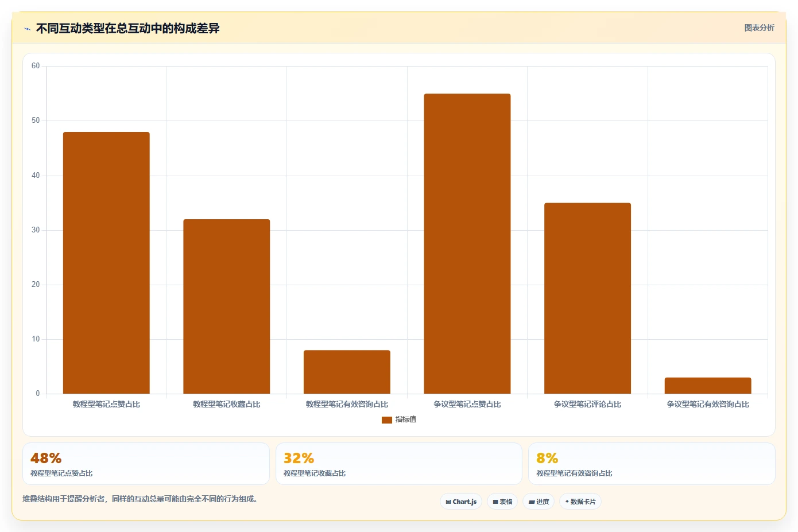The image size is (798, 532).
Task: Click the y-axis value 20
Action: (x=36, y=285)
